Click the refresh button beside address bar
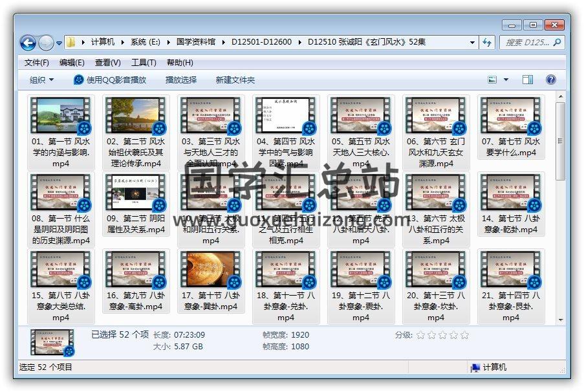The image size is (584, 392). point(487,43)
